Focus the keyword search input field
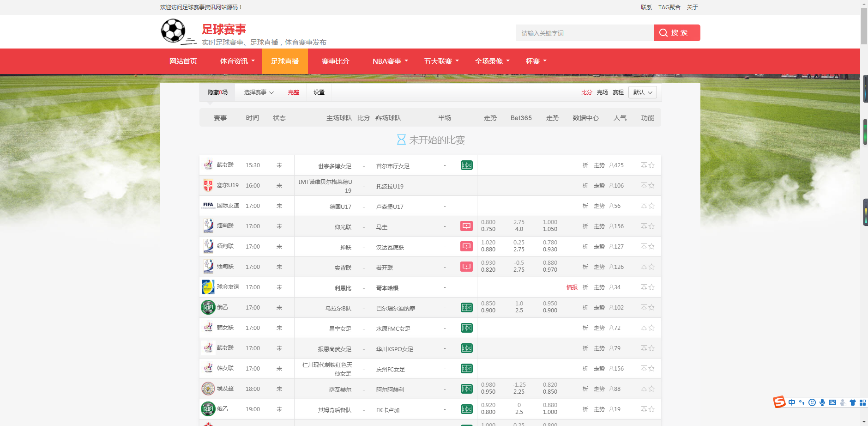 click(585, 33)
